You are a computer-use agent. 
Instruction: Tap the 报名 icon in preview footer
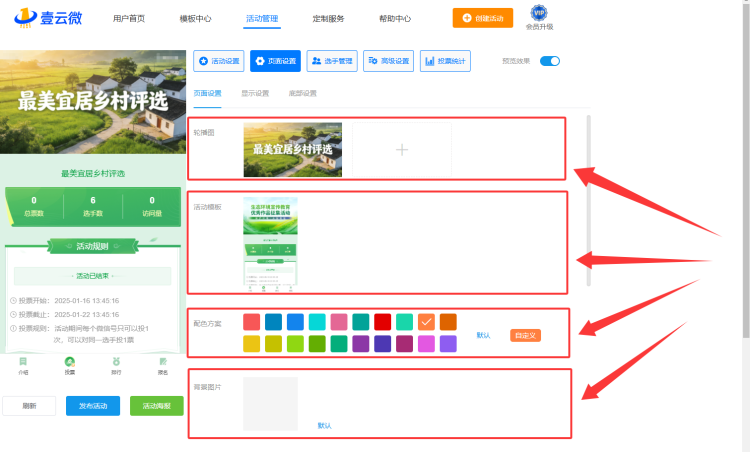pos(163,365)
